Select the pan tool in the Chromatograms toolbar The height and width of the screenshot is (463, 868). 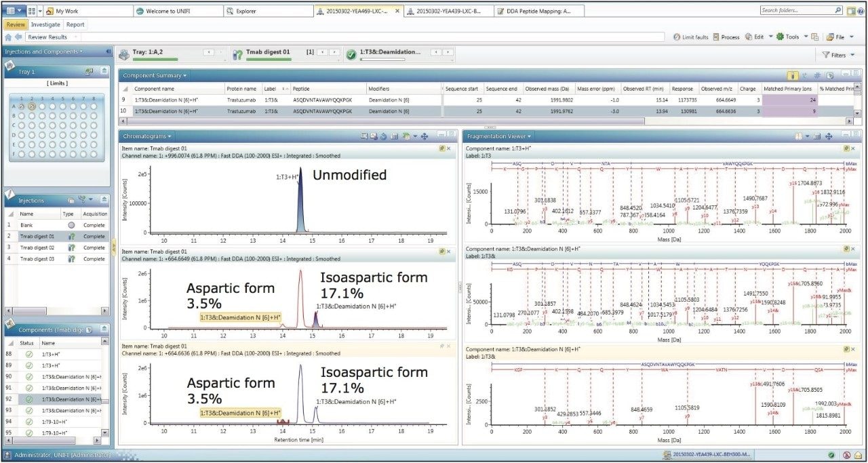click(x=425, y=136)
